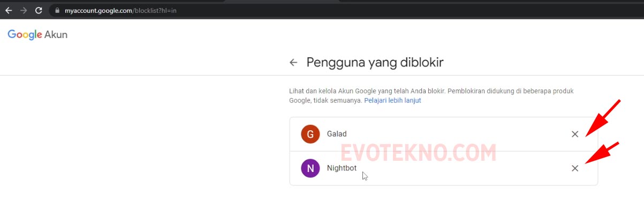Select the Nightbot name text
This screenshot has width=644, height=224.
[342, 168]
